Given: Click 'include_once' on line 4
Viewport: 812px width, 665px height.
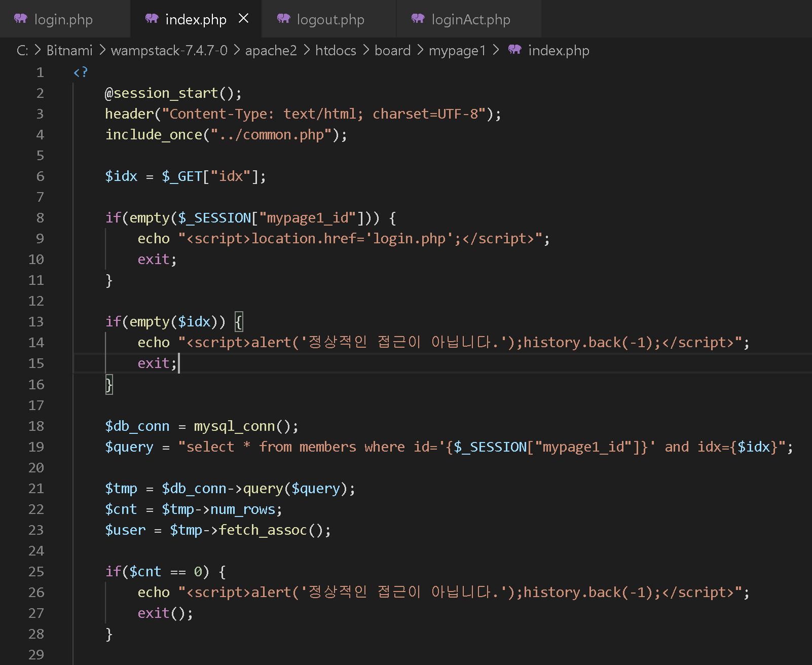Looking at the screenshot, I should click(154, 135).
